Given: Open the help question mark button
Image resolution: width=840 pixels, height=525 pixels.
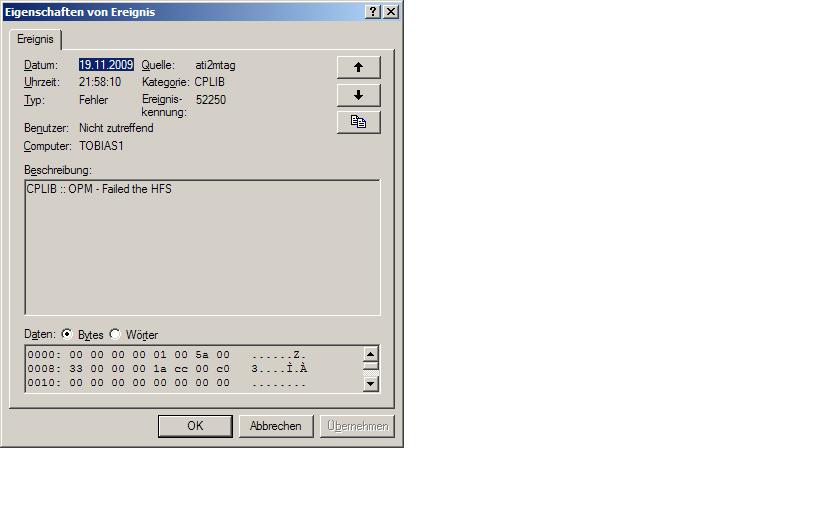Looking at the screenshot, I should click(x=373, y=11).
